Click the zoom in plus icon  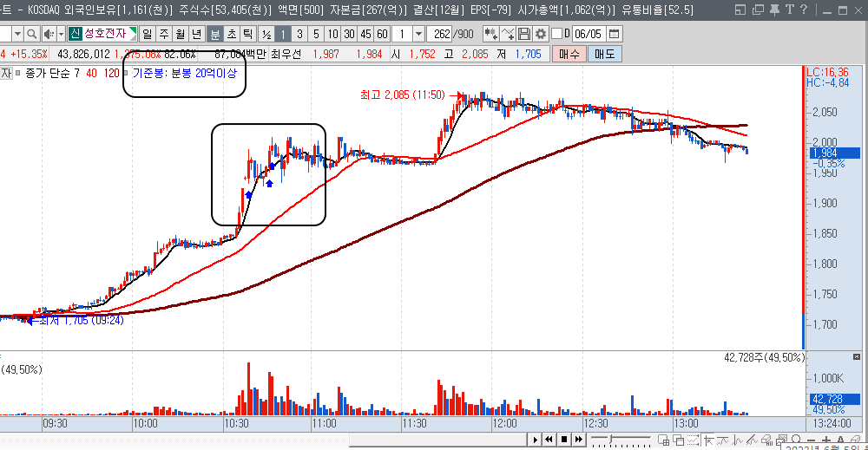[x=826, y=440]
